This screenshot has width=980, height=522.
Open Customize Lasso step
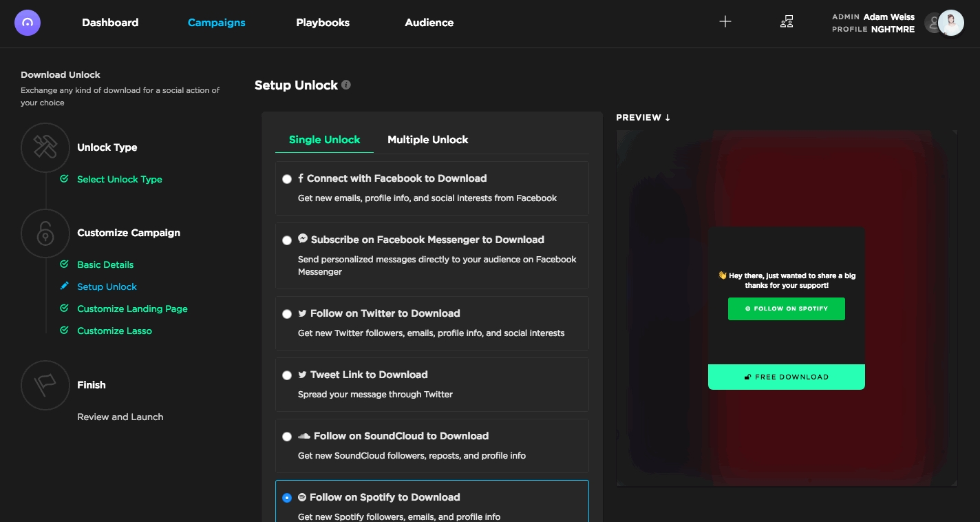coord(114,331)
